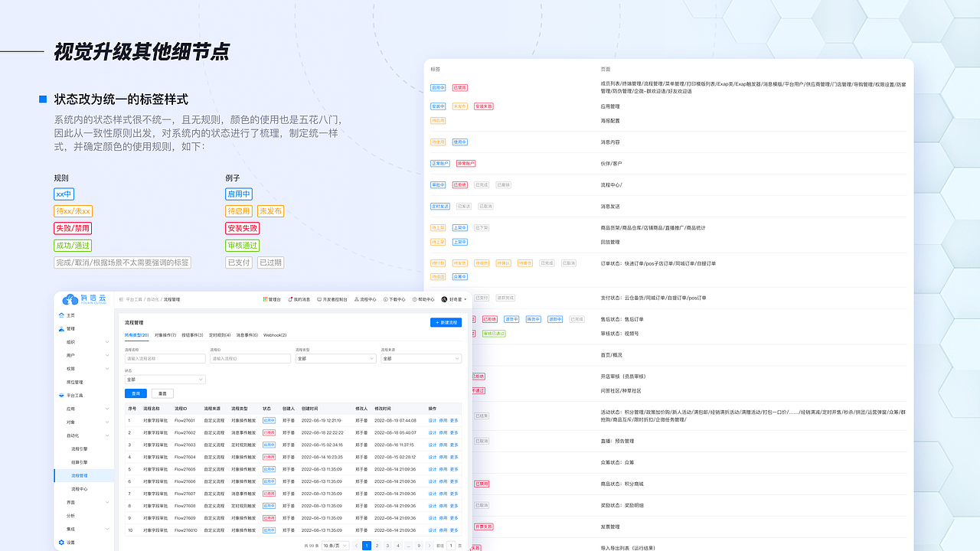Click the 管理 person icon in sidebar
Image resolution: width=980 pixels, height=551 pixels.
[61, 328]
